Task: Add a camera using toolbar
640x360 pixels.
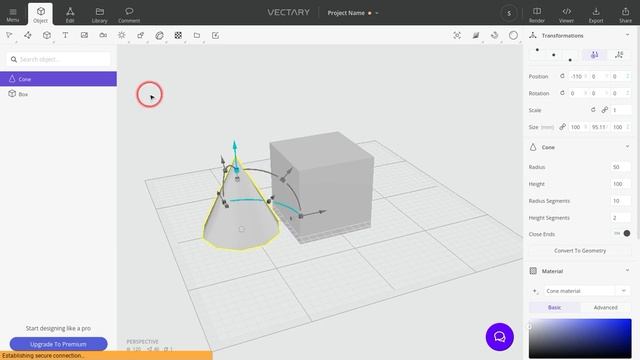Action: tap(103, 36)
